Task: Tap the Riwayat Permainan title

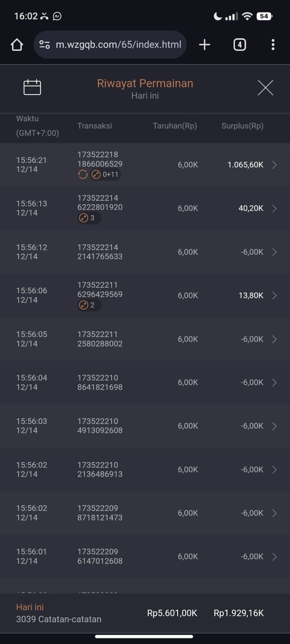Action: click(145, 83)
